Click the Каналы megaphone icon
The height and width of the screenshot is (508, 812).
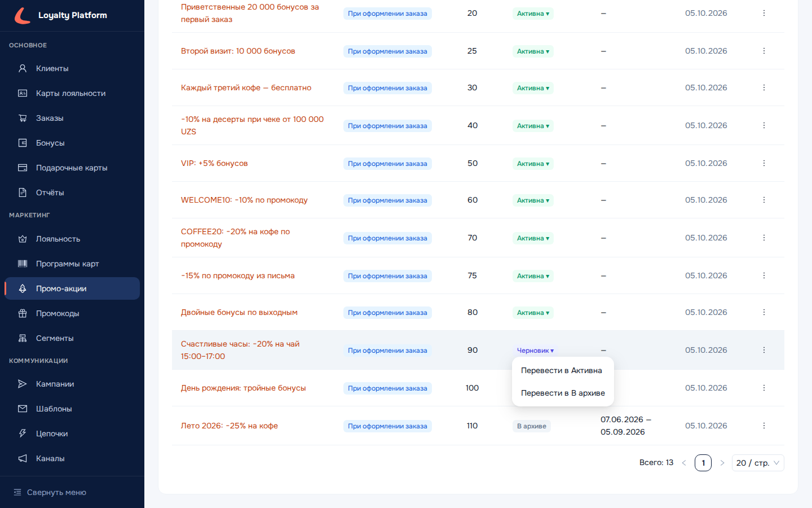click(23, 458)
